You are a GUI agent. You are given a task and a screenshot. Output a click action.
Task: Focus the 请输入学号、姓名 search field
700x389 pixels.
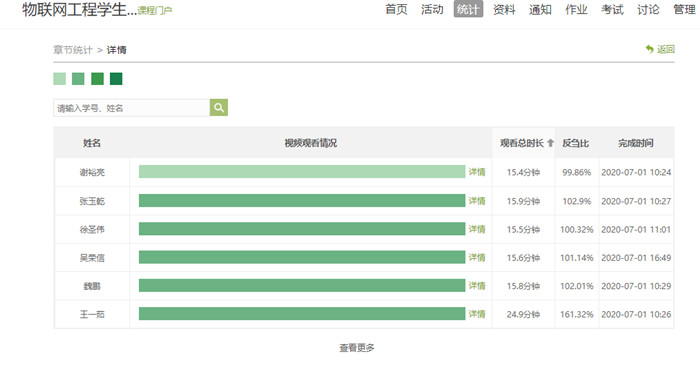coord(131,108)
